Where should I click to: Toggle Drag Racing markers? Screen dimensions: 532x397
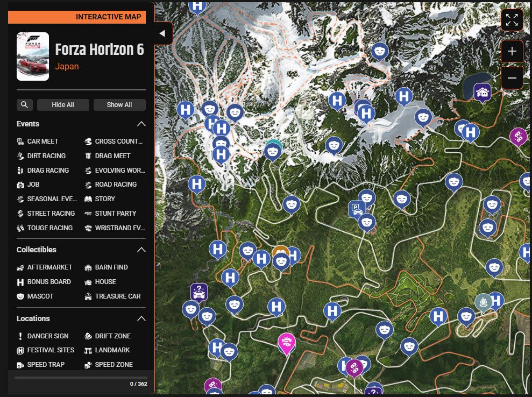(43, 171)
